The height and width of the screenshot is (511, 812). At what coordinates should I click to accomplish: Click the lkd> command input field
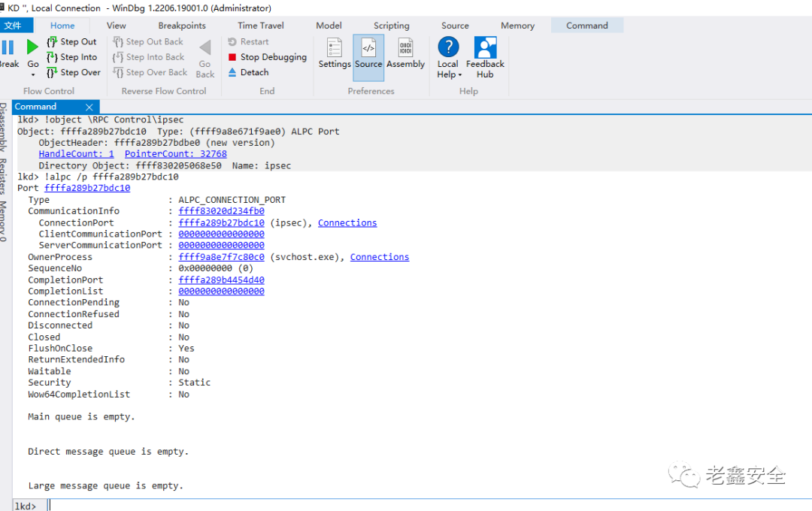430,505
